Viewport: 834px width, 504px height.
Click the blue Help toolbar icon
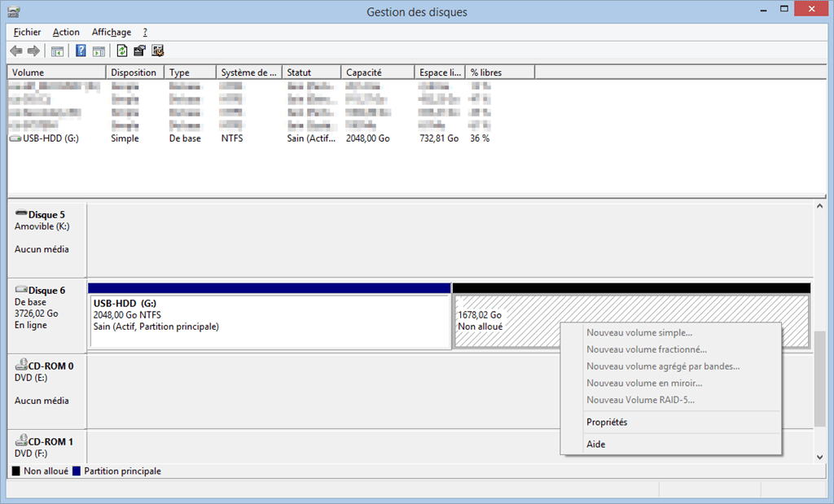pyautogui.click(x=81, y=51)
